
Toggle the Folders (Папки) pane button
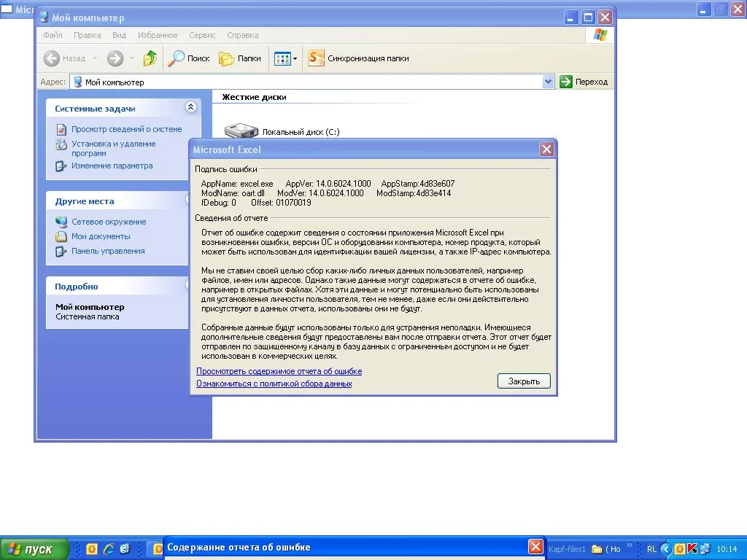pyautogui.click(x=240, y=58)
